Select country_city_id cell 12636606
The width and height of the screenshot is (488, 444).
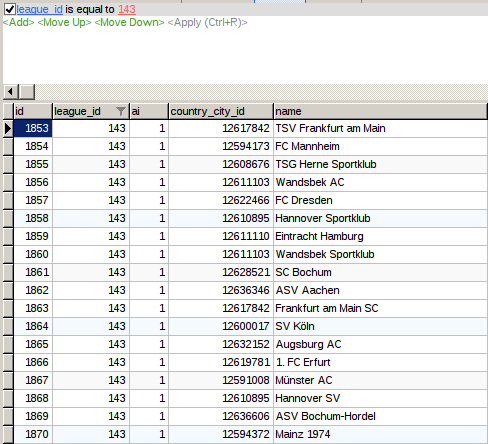[221, 416]
